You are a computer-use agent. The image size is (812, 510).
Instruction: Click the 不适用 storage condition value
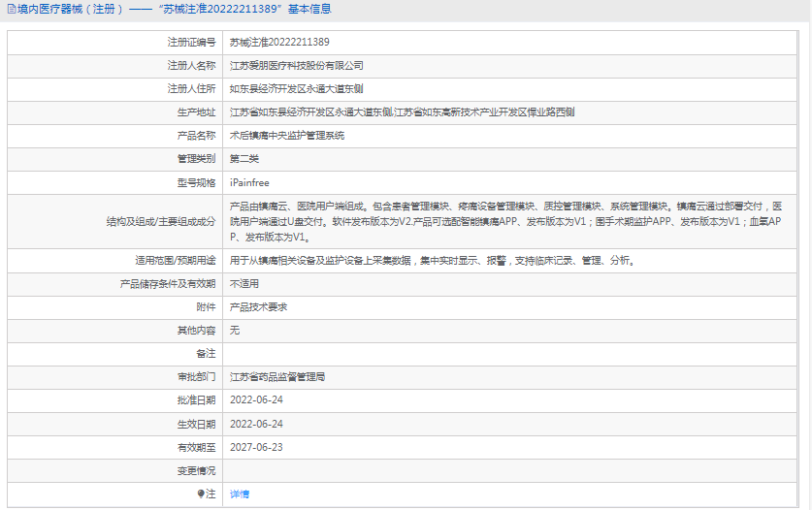point(244,284)
